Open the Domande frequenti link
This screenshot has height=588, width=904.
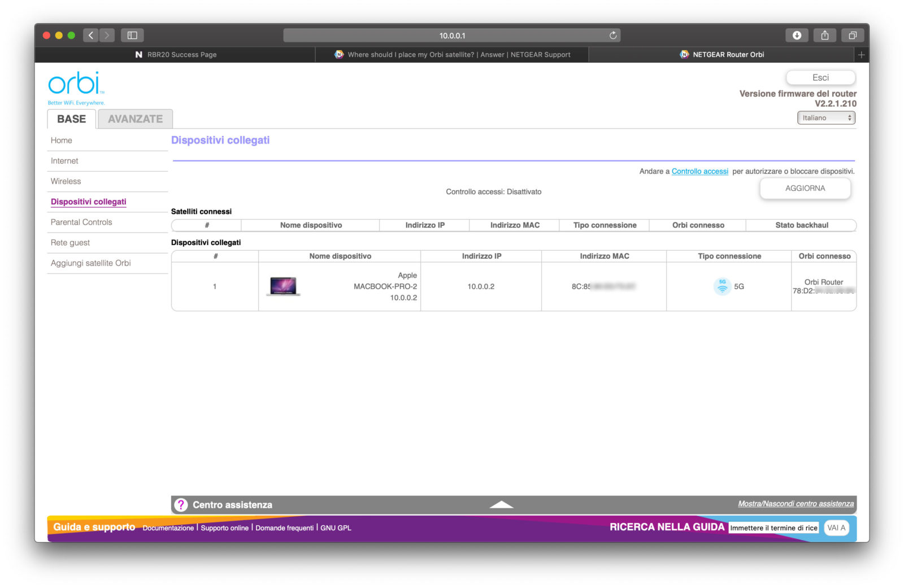pos(285,528)
